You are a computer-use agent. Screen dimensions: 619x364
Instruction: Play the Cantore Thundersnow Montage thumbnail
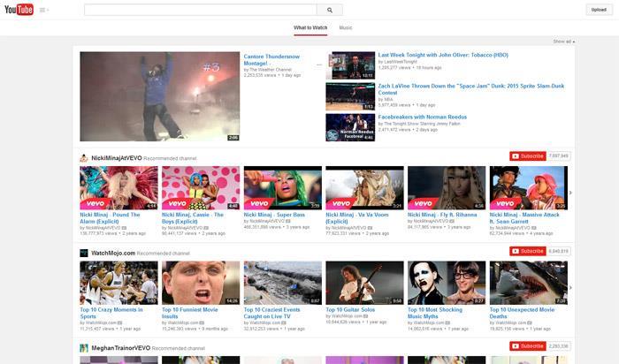[x=159, y=96]
